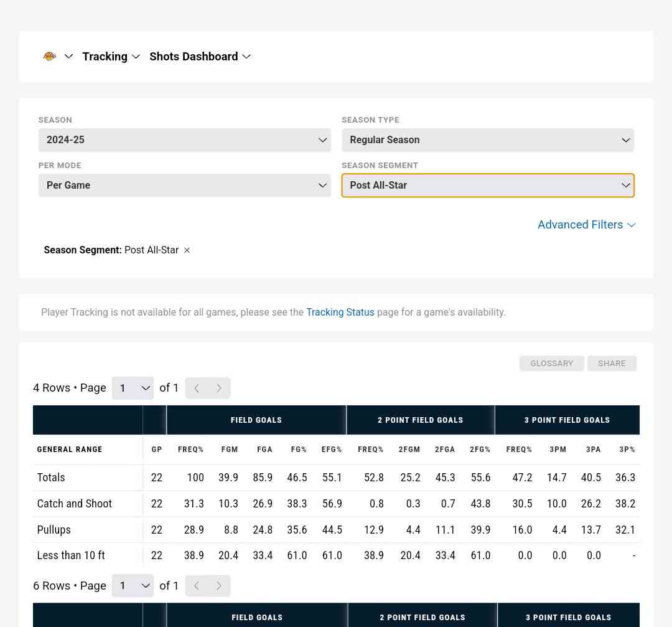Expand Advanced Filters
This screenshot has width=672, height=627.
pyautogui.click(x=586, y=225)
